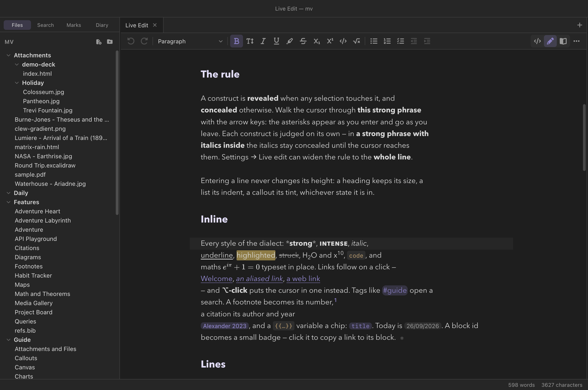This screenshot has height=390, width=588.
Task: Create a checklist task list
Action: [x=400, y=41]
